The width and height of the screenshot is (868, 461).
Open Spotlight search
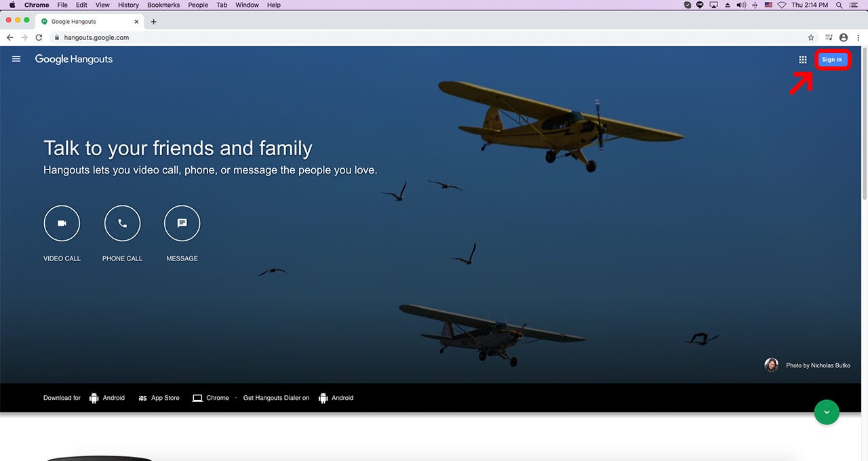point(839,5)
